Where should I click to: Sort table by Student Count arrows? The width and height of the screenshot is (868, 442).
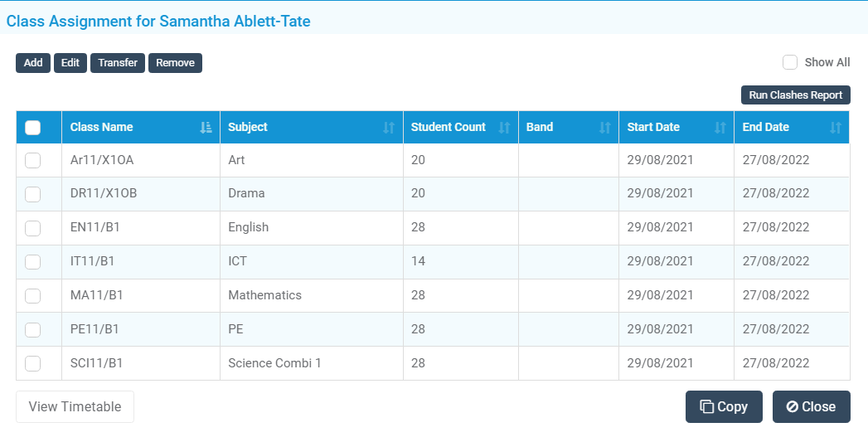click(504, 128)
